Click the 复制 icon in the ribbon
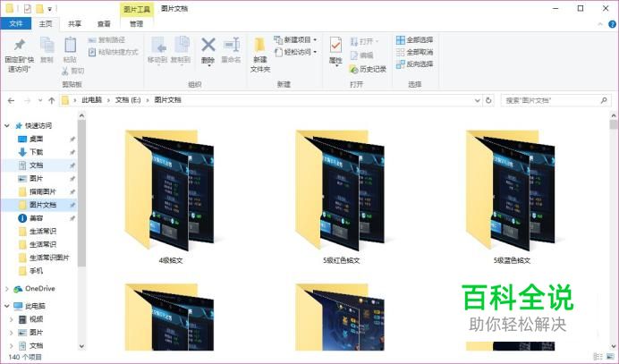The width and height of the screenshot is (619, 364). 47,45
